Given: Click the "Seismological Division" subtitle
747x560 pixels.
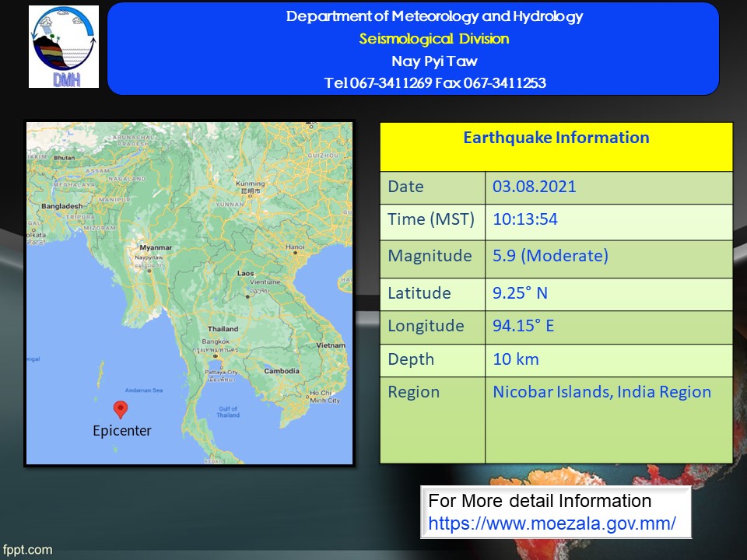Looking at the screenshot, I should (434, 39).
